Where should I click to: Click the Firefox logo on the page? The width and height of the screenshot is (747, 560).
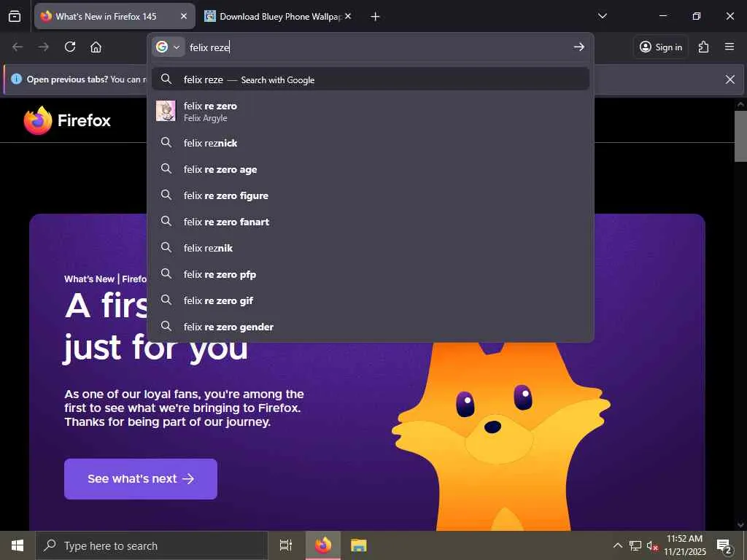(67, 120)
